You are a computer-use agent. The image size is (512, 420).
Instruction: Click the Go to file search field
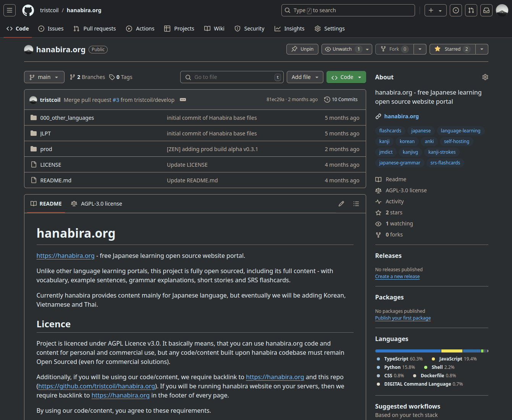point(232,77)
